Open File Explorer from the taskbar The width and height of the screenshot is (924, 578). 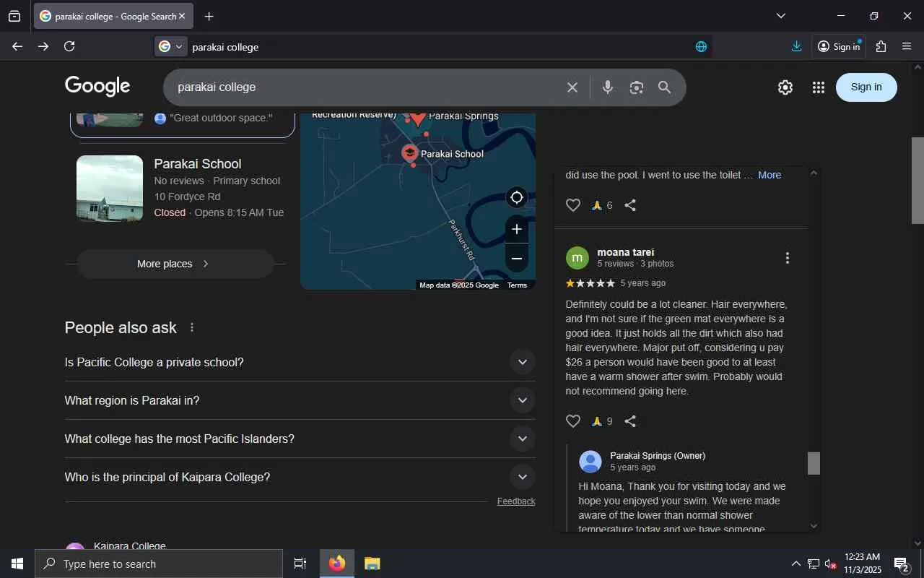pos(372,564)
